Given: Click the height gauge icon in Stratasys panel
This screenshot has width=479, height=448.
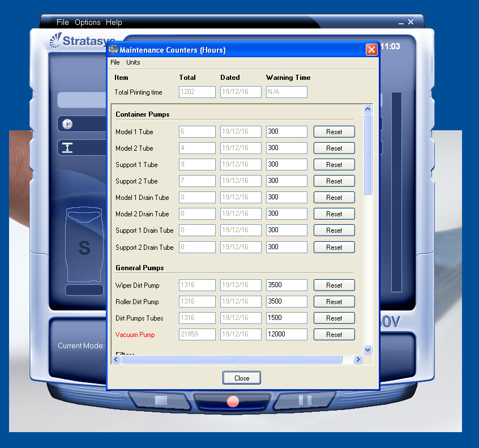Looking at the screenshot, I should [67, 148].
